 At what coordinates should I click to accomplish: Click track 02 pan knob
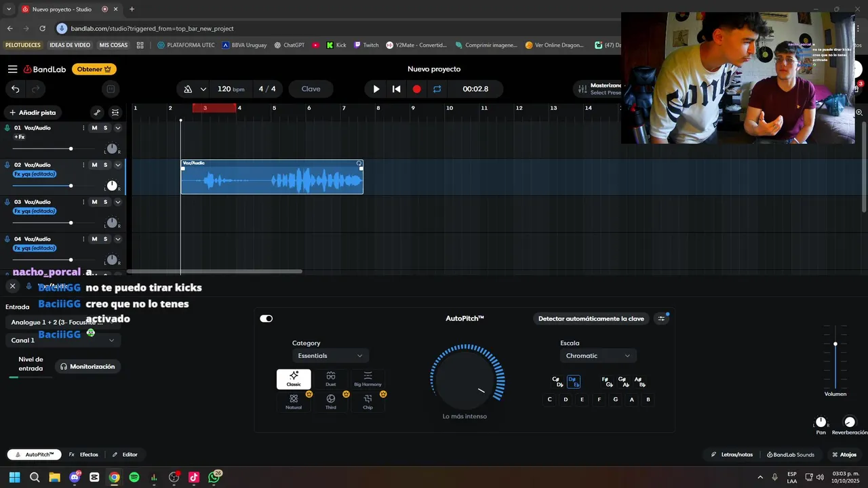click(112, 186)
